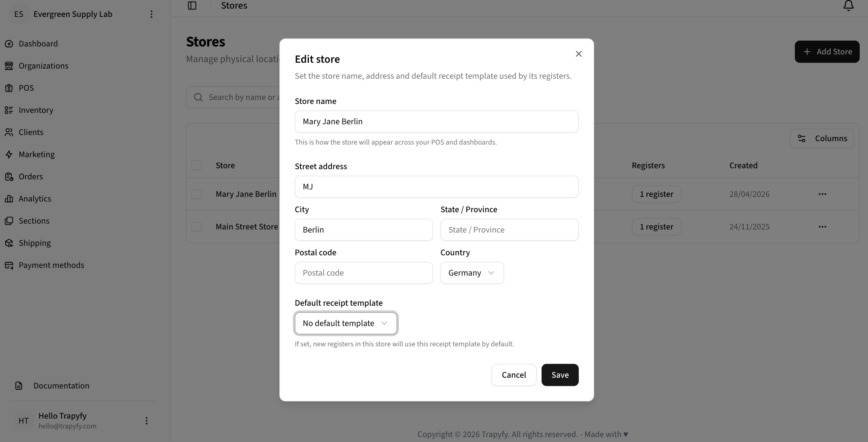The image size is (868, 442).
Task: Click the Street address input field
Action: click(436, 187)
